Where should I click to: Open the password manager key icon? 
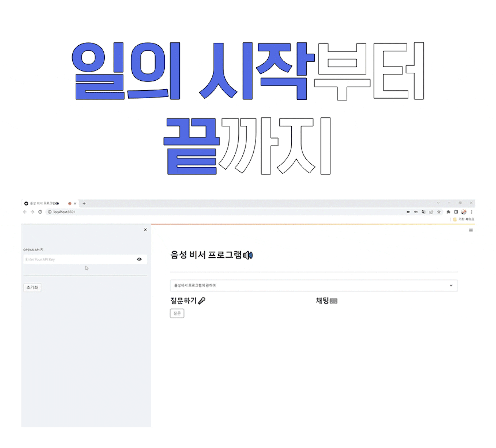click(416, 212)
